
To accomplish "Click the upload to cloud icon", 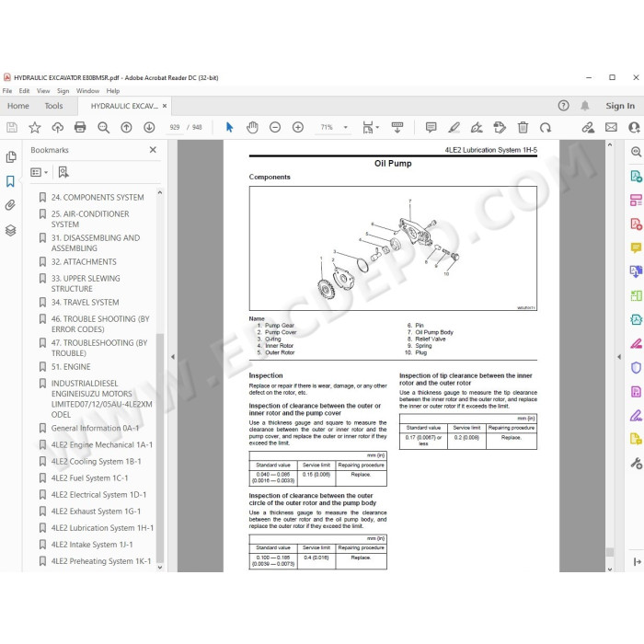I will click(57, 127).
